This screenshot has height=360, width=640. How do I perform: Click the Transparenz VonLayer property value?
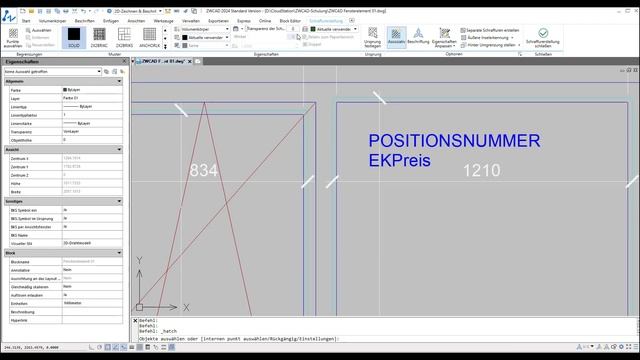coord(92,132)
